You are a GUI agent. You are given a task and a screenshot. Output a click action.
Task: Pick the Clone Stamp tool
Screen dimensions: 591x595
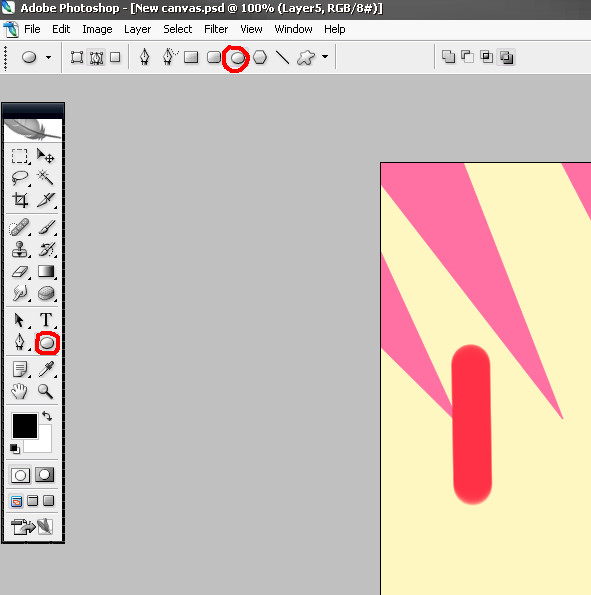pos(20,249)
